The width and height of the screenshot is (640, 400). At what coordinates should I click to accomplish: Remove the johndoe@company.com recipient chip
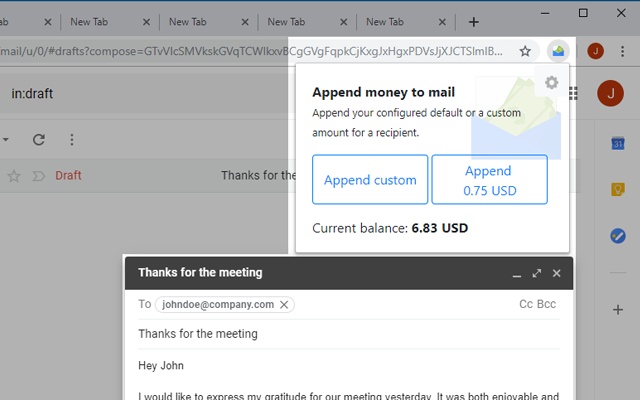(284, 304)
